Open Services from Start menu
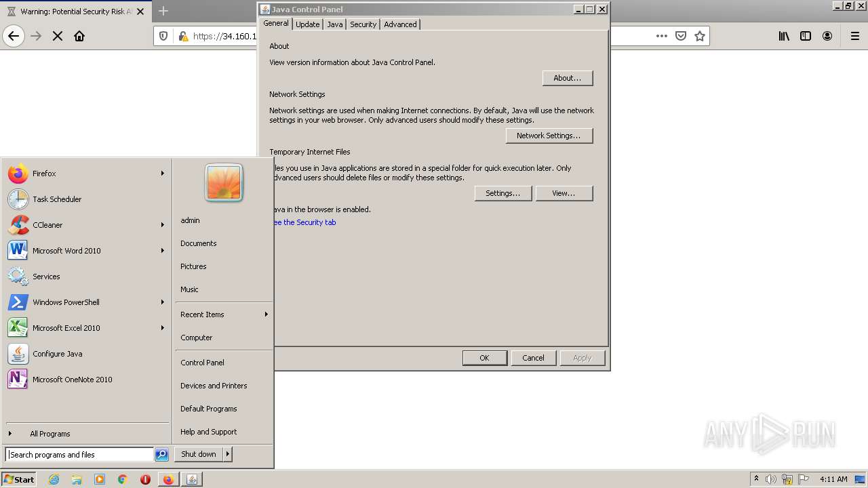Image resolution: width=868 pixels, height=488 pixels. [18, 277]
